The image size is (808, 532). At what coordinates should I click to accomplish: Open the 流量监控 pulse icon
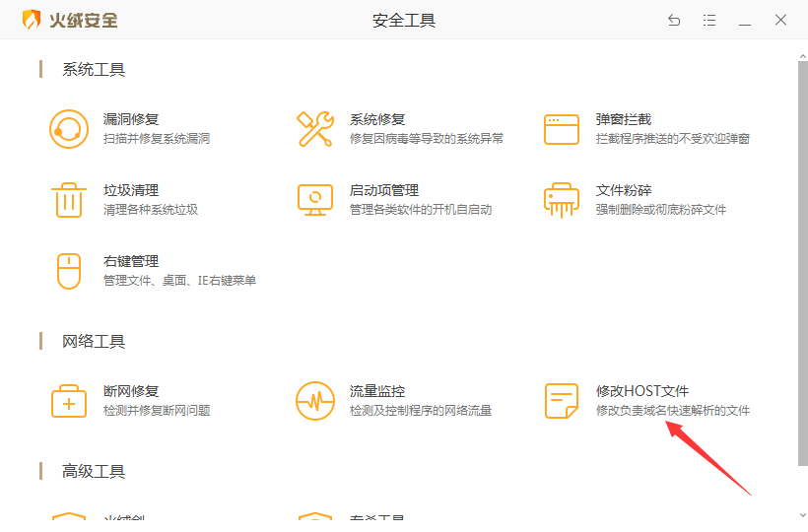(315, 401)
